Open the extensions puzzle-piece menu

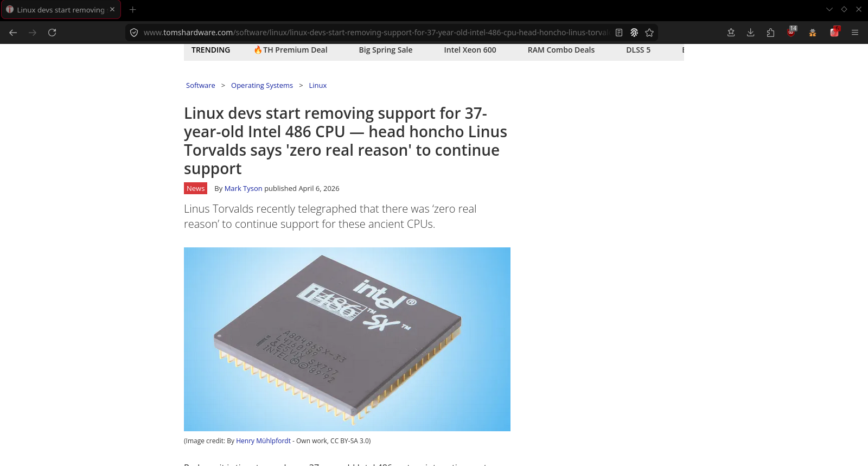[x=770, y=33]
